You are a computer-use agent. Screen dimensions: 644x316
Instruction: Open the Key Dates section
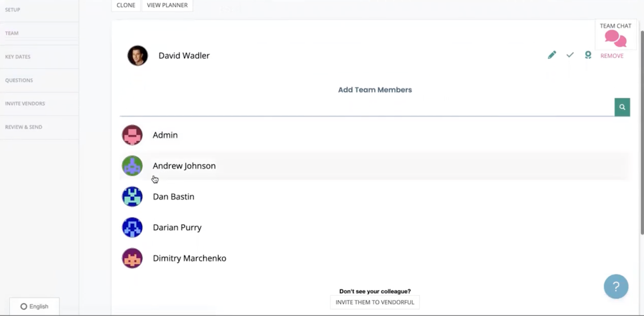pos(18,57)
